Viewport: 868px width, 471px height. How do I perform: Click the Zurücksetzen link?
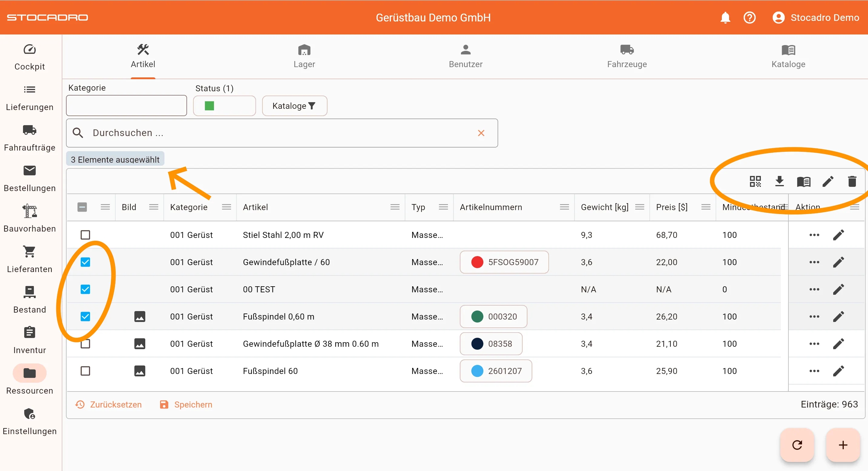tap(108, 404)
